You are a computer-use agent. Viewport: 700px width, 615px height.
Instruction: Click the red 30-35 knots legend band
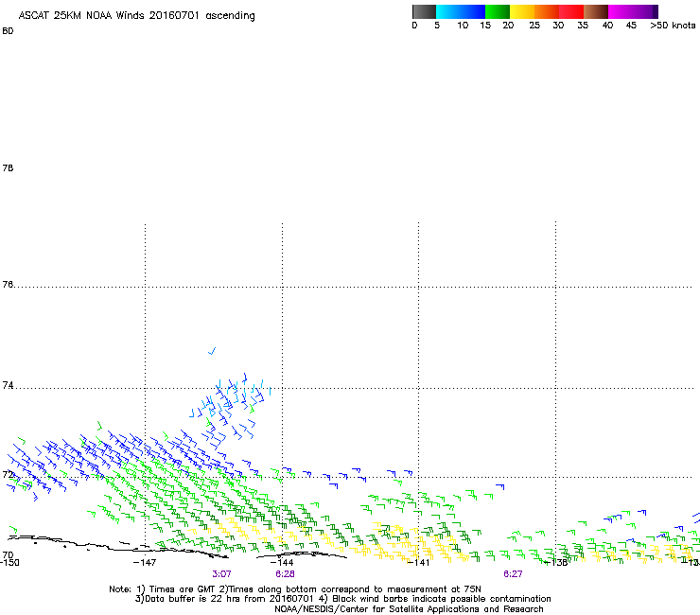tap(571, 11)
